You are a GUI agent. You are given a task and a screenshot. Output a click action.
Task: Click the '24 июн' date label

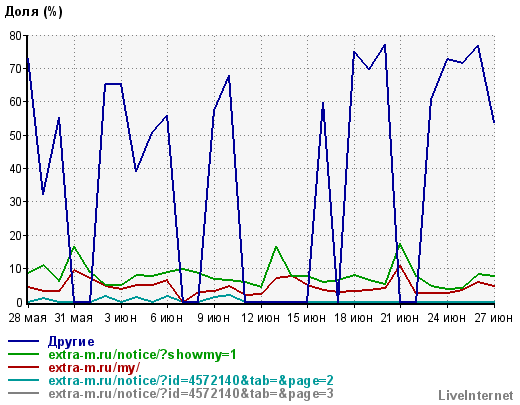[x=446, y=318]
